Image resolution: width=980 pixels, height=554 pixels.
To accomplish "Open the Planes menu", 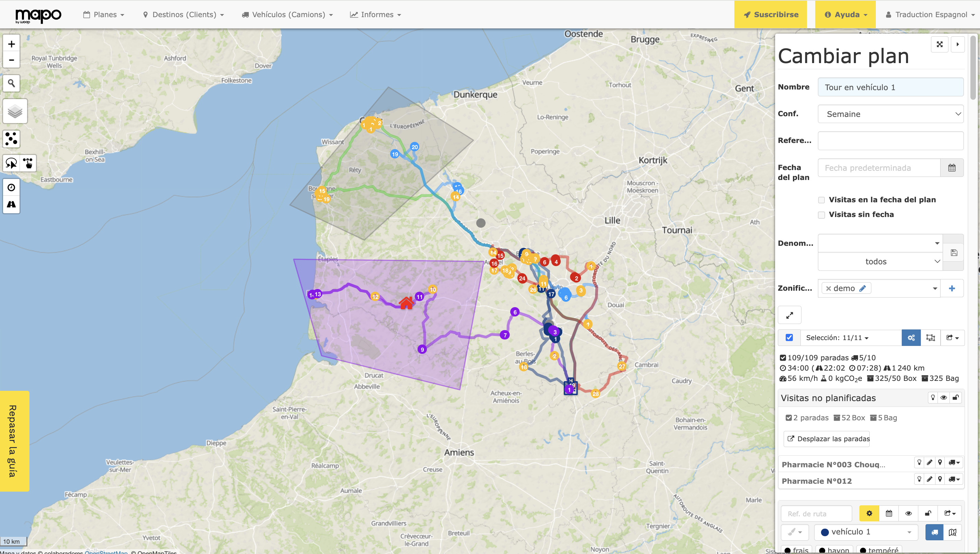I will pyautogui.click(x=103, y=14).
